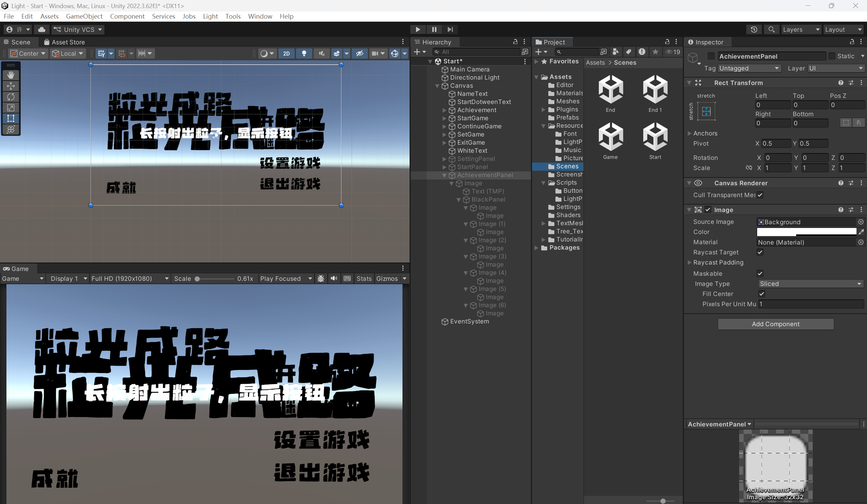
Task: Open the Image Color swatch
Action: (806, 232)
